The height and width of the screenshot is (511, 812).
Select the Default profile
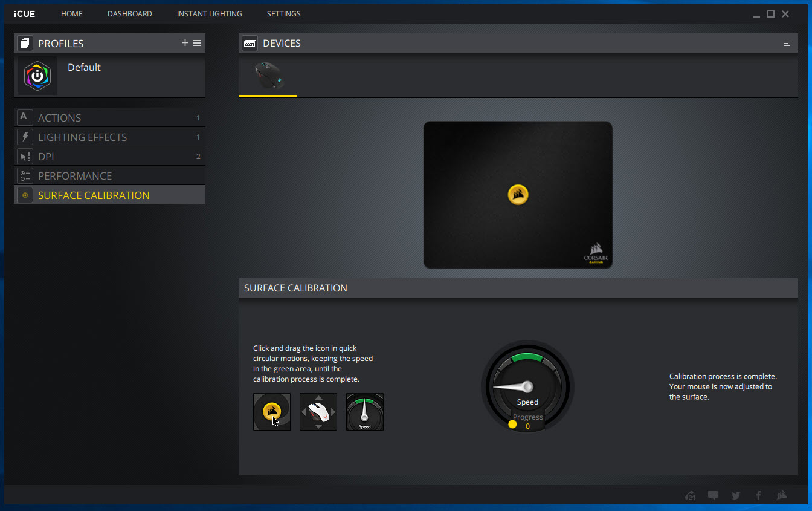[x=109, y=76]
